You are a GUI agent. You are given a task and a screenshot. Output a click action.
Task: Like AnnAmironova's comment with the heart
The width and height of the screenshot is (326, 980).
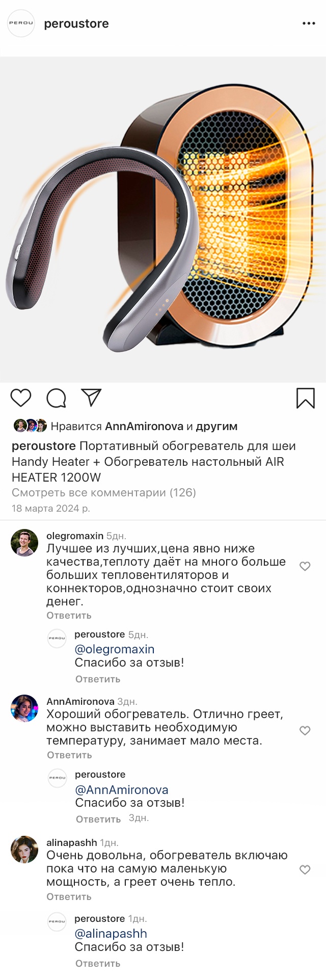tap(305, 730)
